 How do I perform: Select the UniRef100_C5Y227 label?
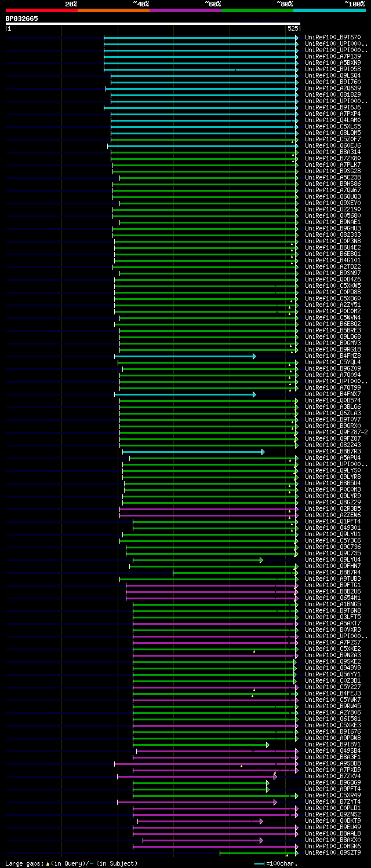point(333,687)
